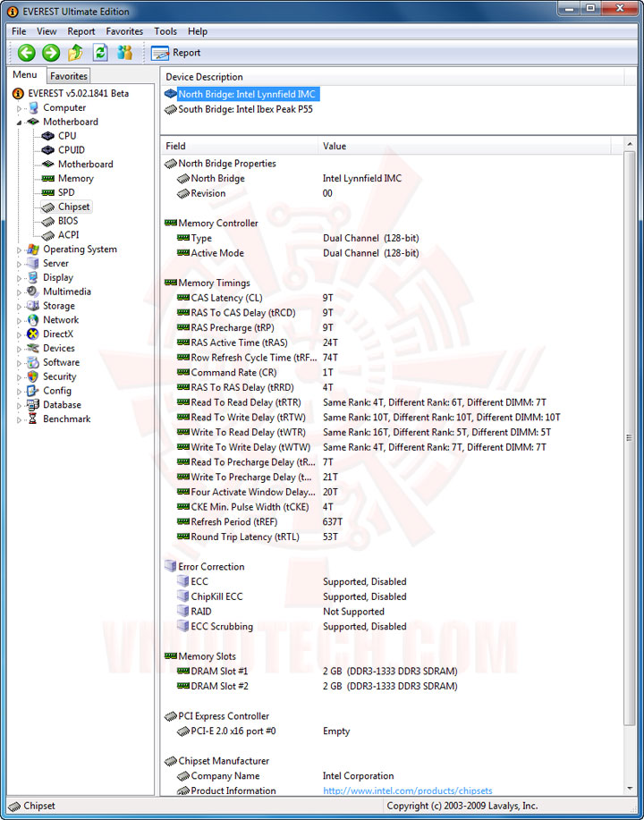Select South Bridge: Intel Ibex Peak P55
The image size is (644, 820).
coord(239,109)
